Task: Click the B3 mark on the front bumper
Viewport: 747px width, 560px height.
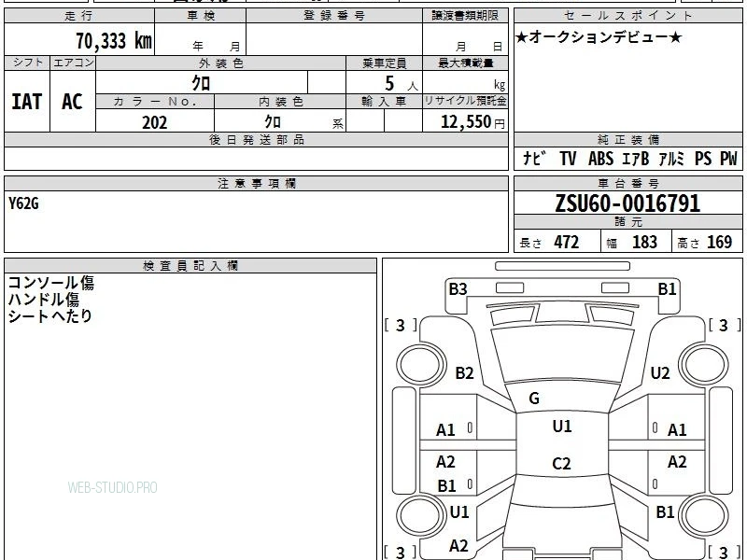Action: pyautogui.click(x=458, y=289)
